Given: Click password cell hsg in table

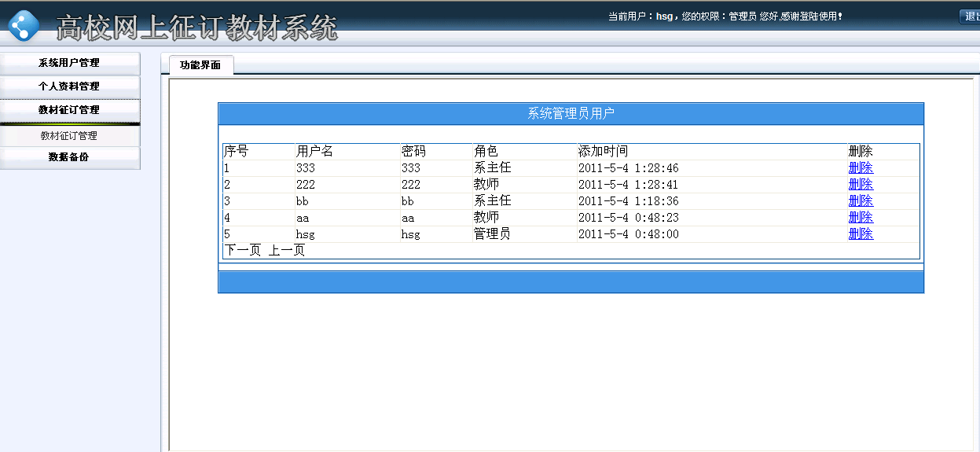Looking at the screenshot, I should [x=411, y=234].
